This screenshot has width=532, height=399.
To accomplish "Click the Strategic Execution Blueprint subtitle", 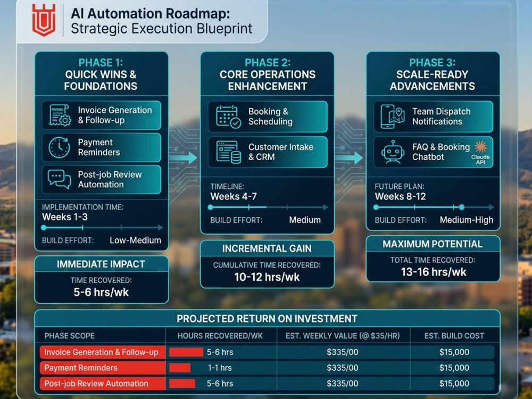I will pos(162,29).
